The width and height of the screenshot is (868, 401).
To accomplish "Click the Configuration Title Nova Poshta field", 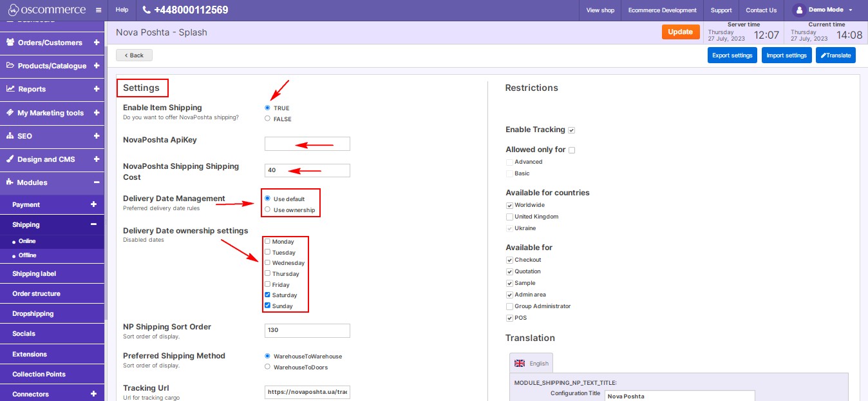I will tap(679, 395).
